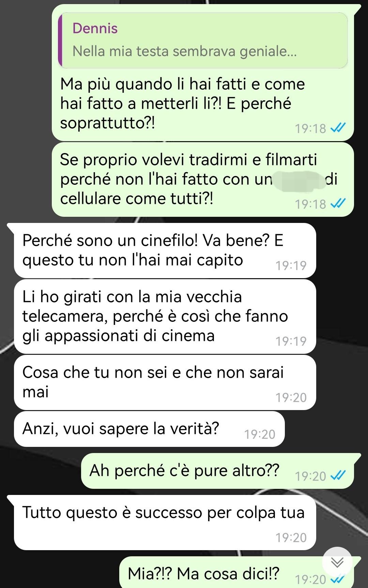
Task: Tap the scroll-to-bottom double chevron button
Action: (x=337, y=562)
